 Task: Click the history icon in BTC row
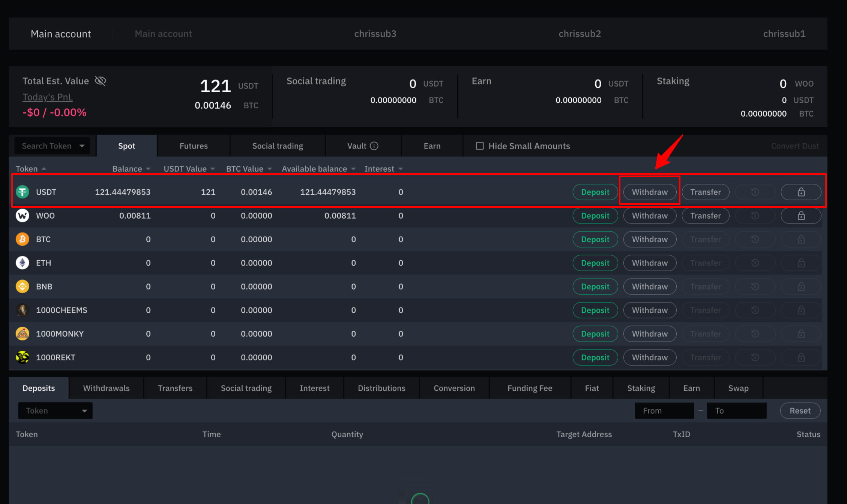click(755, 239)
